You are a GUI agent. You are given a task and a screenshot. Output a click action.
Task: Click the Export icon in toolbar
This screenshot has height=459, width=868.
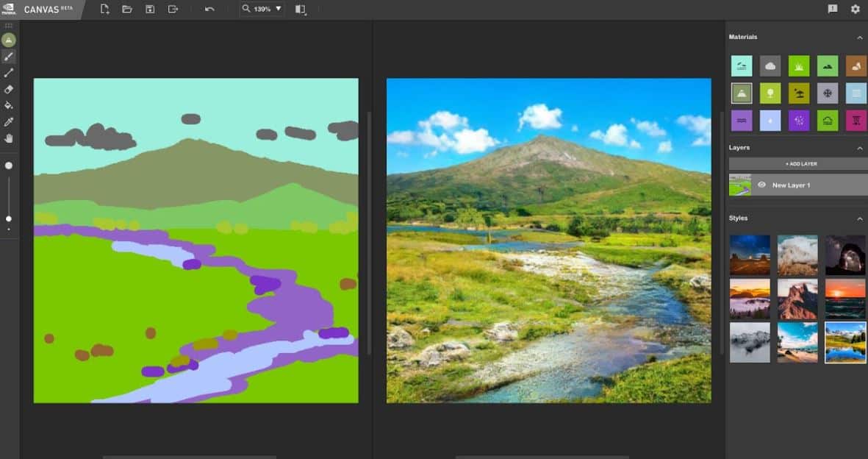click(x=173, y=9)
